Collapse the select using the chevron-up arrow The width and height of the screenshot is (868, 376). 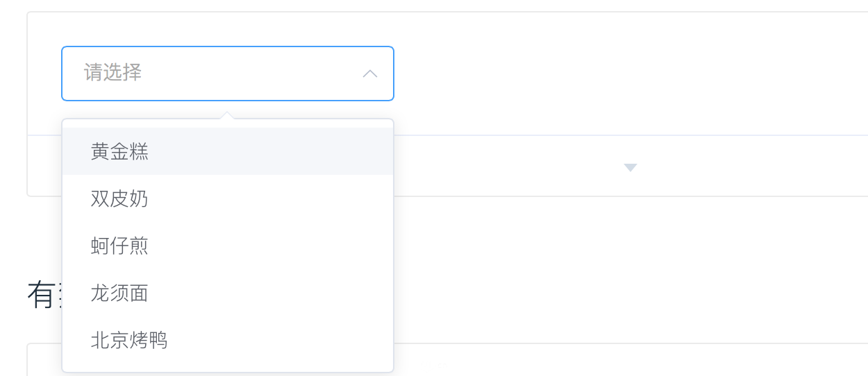click(370, 74)
